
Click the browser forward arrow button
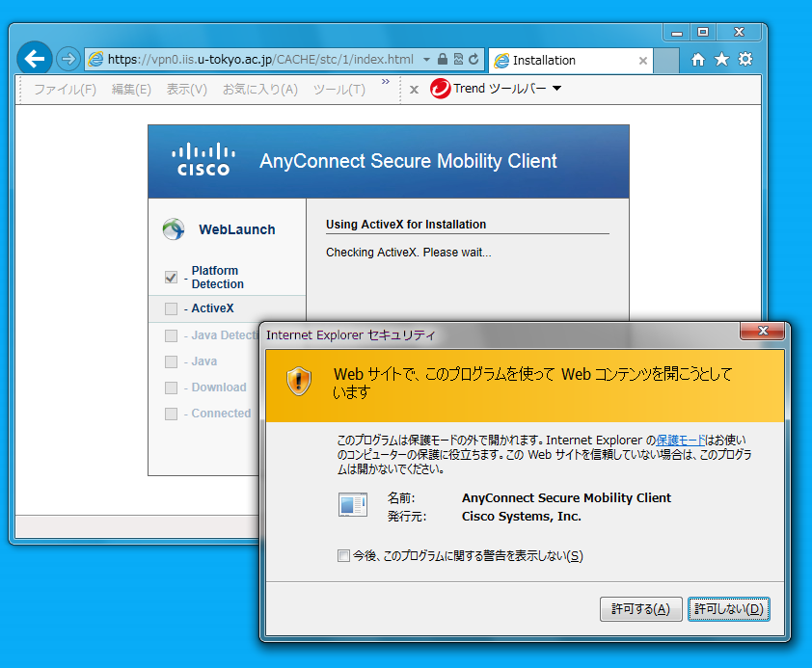point(68,59)
